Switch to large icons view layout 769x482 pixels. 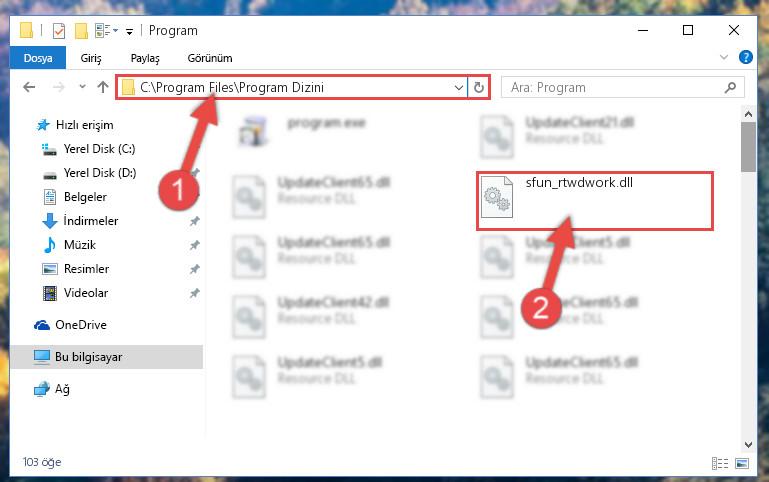tap(742, 463)
